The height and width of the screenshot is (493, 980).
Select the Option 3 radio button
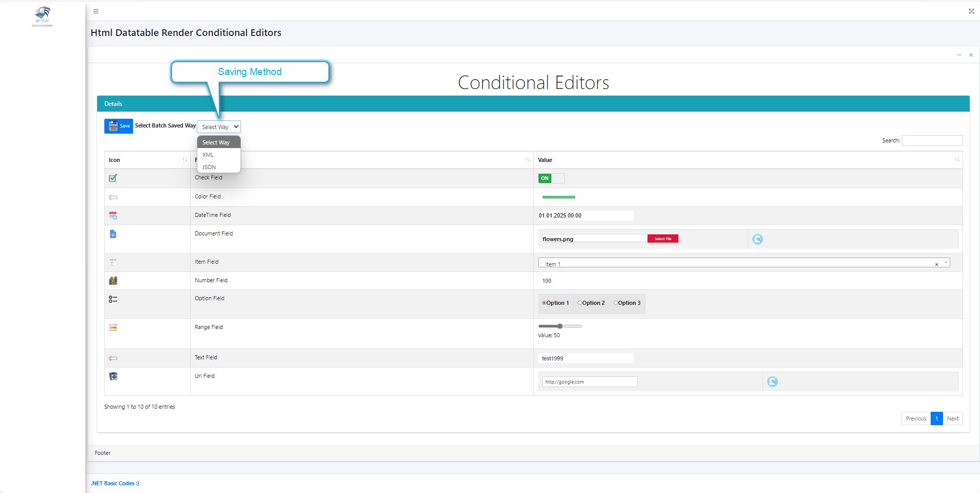(x=616, y=303)
